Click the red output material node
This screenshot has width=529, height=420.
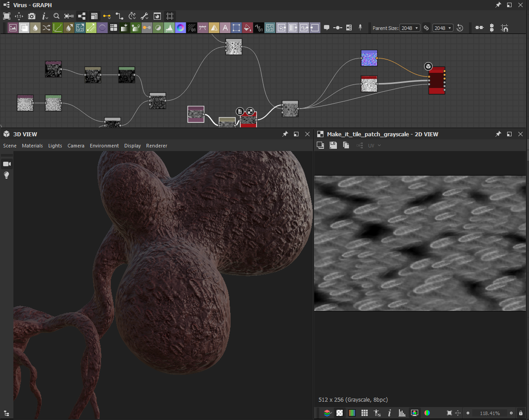437,80
